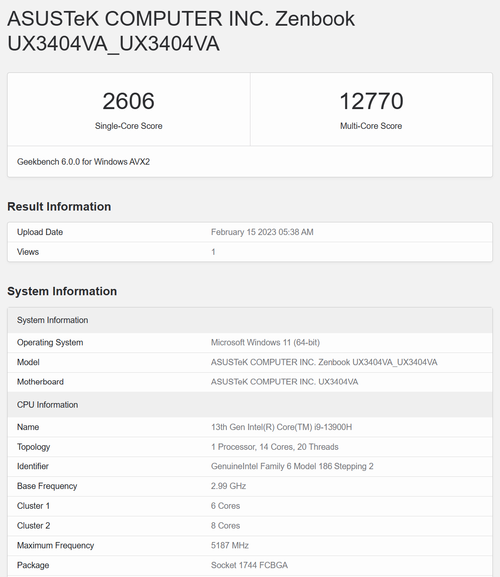500x577 pixels.
Task: Click Geekbench 6.0.0 for Windows AVX2 text
Action: [x=83, y=162]
